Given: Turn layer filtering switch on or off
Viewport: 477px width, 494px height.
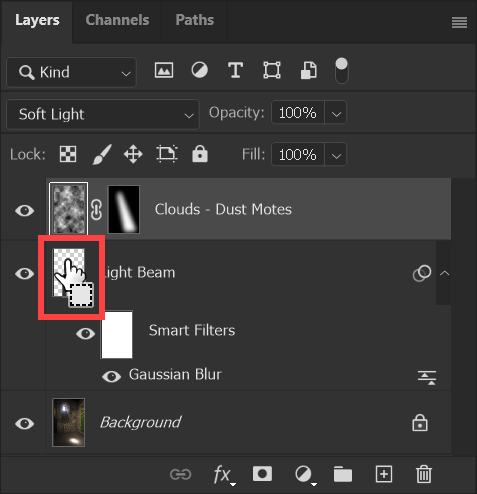Looking at the screenshot, I should [341, 71].
